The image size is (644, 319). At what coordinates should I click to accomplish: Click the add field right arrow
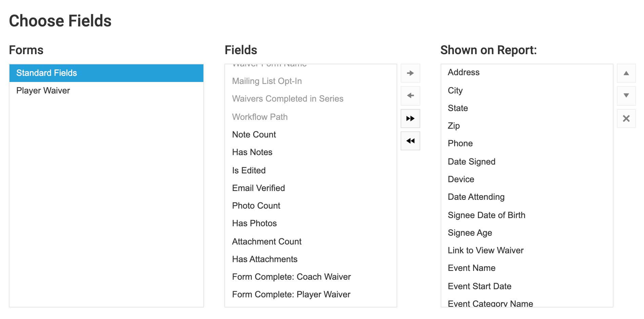(410, 73)
